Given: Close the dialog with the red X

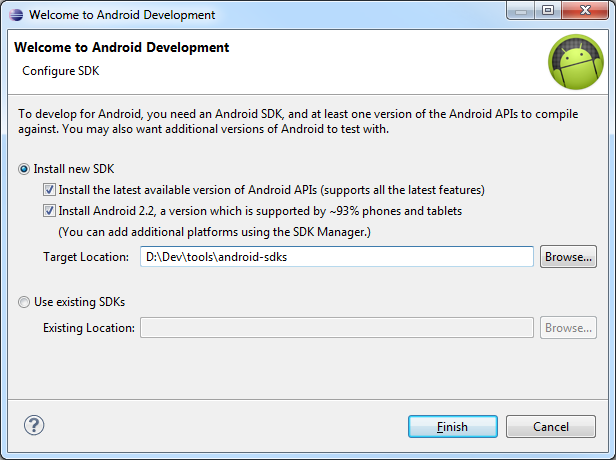Looking at the screenshot, I should tap(585, 11).
